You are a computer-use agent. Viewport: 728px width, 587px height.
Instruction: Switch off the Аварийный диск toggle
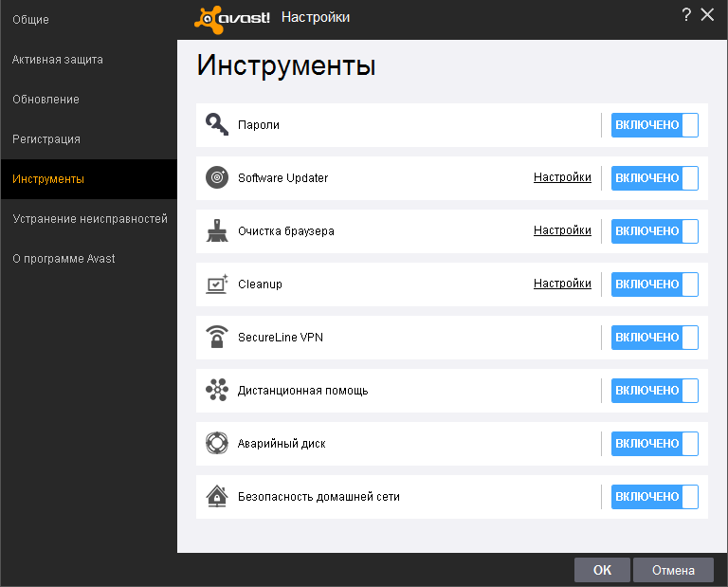[x=654, y=444]
